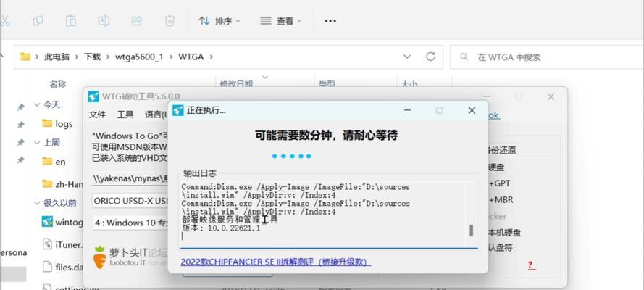Click the Copy icon in Explorer toolbar
The width and height of the screenshot is (644, 290).
(x=38, y=20)
